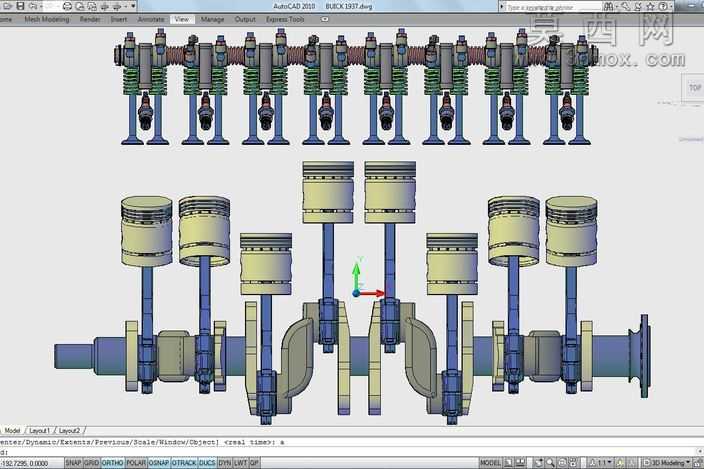The image size is (704, 469).
Task: Open the Favorites star icon
Action: click(x=650, y=6)
